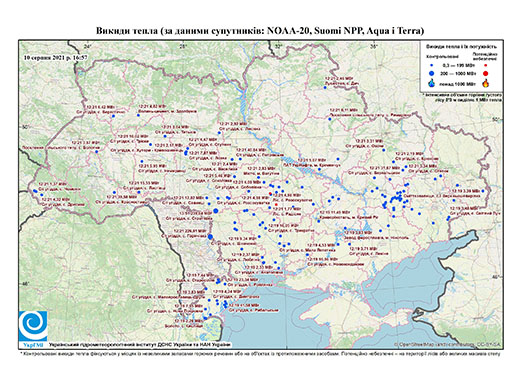Click the northernmost blue marker with 2,45 МВт label

point(325,88)
